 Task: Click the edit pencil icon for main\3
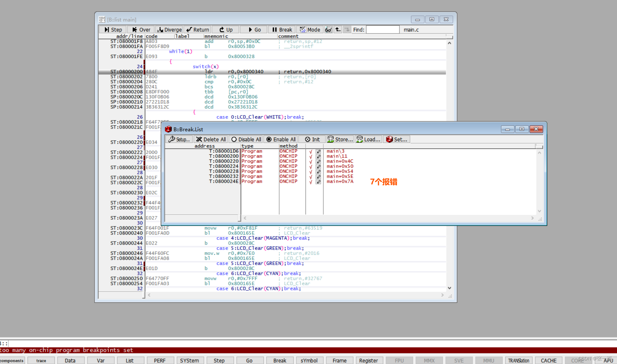tap(318, 151)
